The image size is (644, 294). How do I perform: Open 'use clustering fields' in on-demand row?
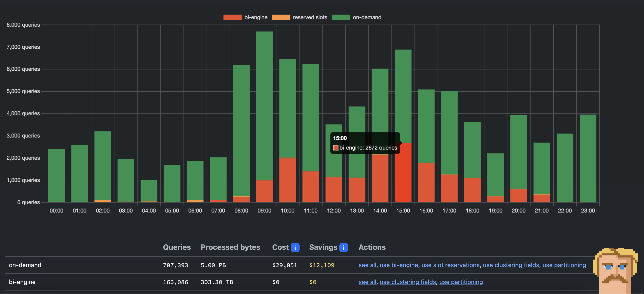(511, 265)
